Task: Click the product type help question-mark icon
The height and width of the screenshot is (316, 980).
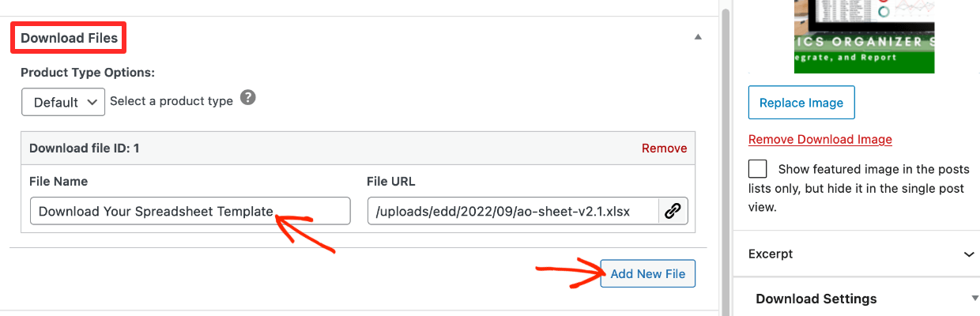Action: click(248, 99)
